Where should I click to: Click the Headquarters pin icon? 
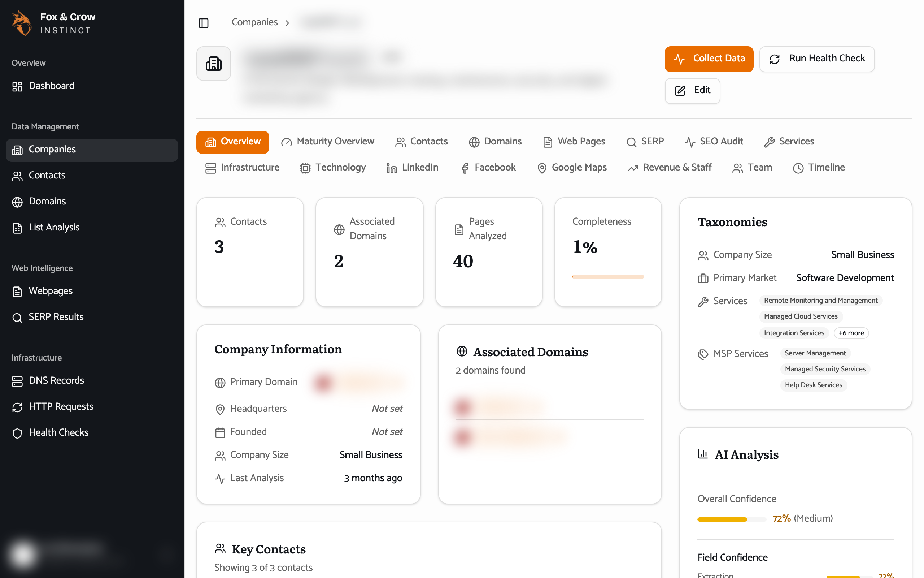point(220,409)
